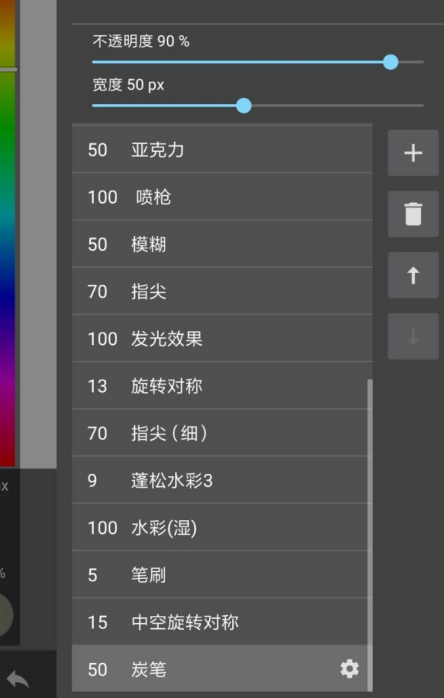Select the 水彩(湿) brush
The width and height of the screenshot is (444, 698).
(222, 528)
